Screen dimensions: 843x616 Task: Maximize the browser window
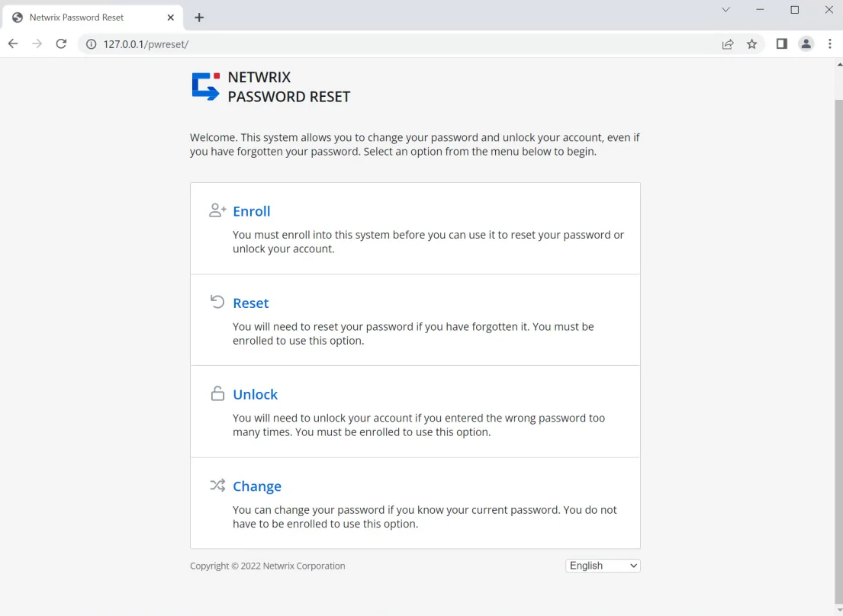(795, 10)
